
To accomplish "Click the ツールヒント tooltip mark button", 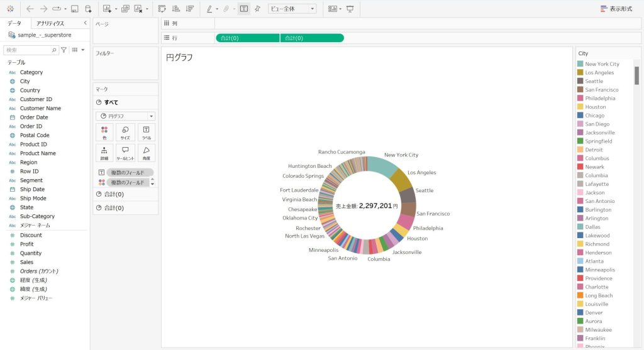I will [125, 153].
